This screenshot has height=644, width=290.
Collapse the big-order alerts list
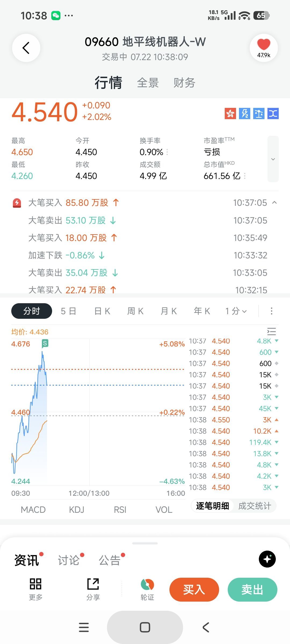pyautogui.click(x=274, y=203)
